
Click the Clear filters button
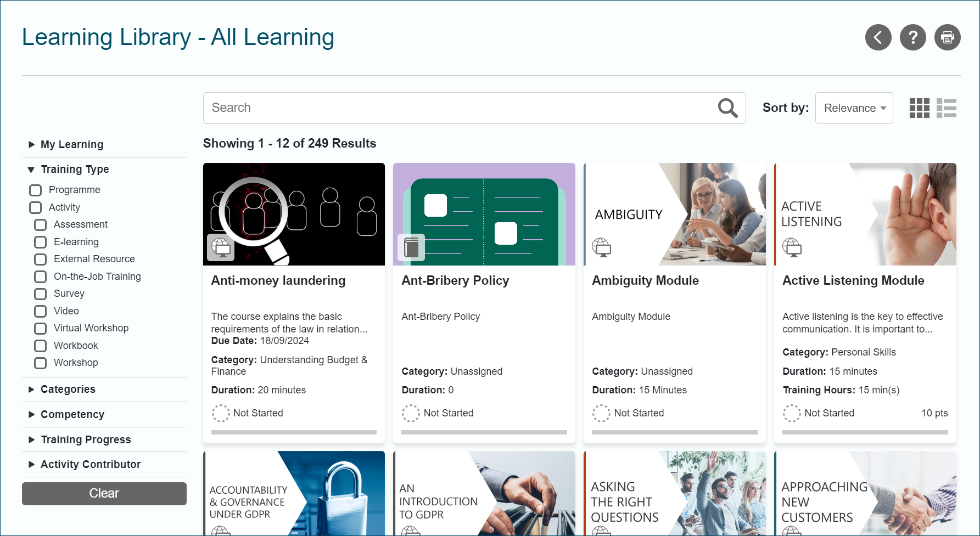(104, 494)
